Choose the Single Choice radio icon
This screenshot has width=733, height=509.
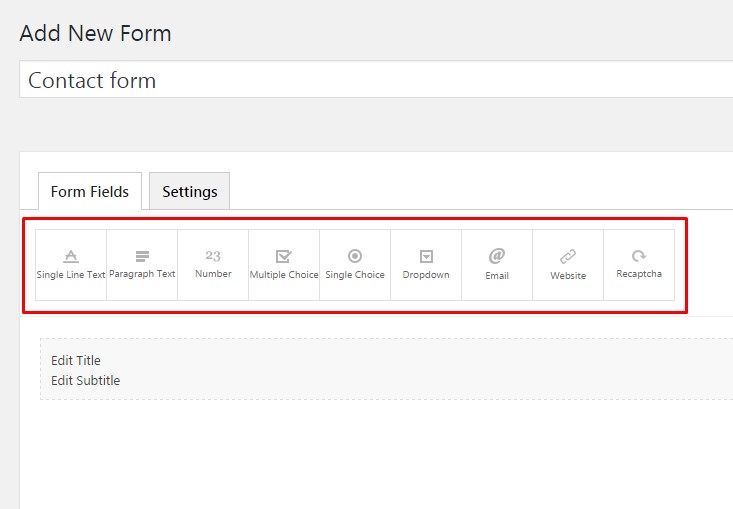pyautogui.click(x=355, y=256)
